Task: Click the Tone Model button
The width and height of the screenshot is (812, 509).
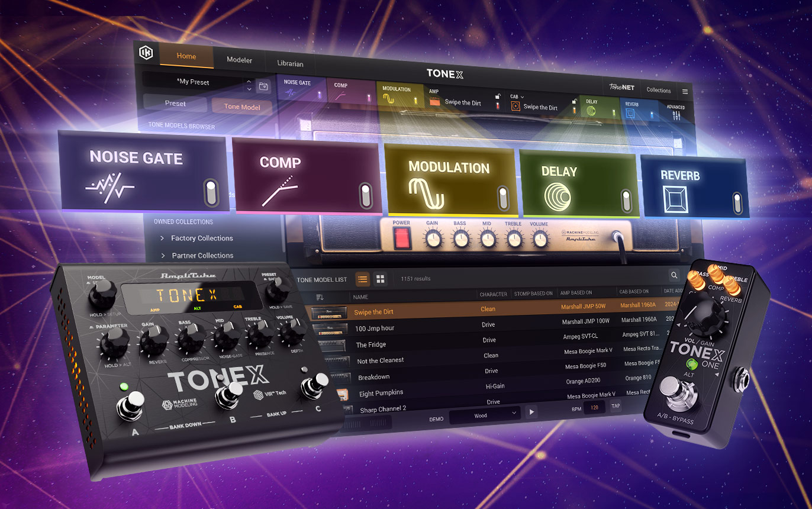Action: pos(241,107)
